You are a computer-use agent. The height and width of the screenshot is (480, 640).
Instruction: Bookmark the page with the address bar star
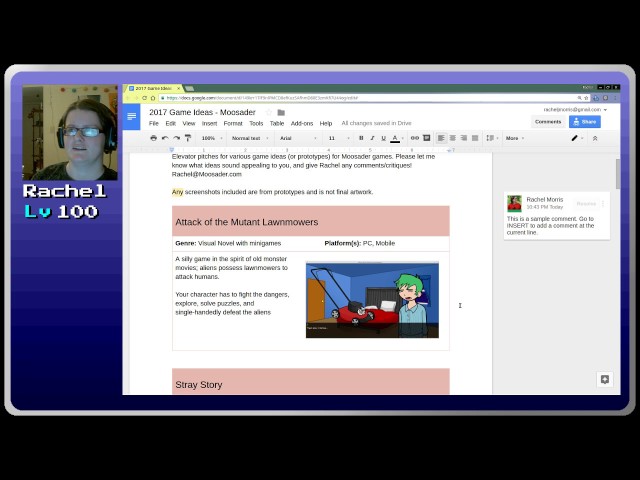pos(586,98)
